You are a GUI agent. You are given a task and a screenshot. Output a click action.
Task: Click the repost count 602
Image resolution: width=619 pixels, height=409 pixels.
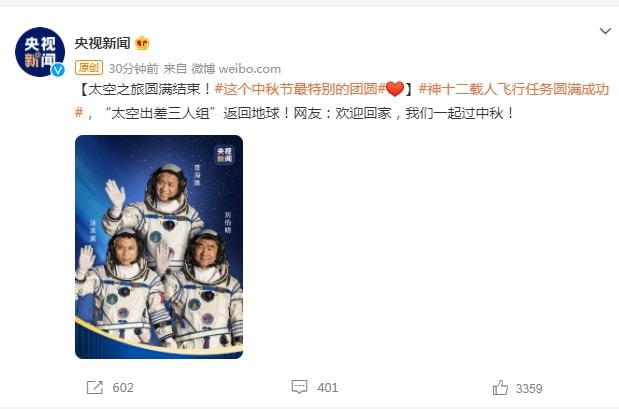tap(123, 388)
